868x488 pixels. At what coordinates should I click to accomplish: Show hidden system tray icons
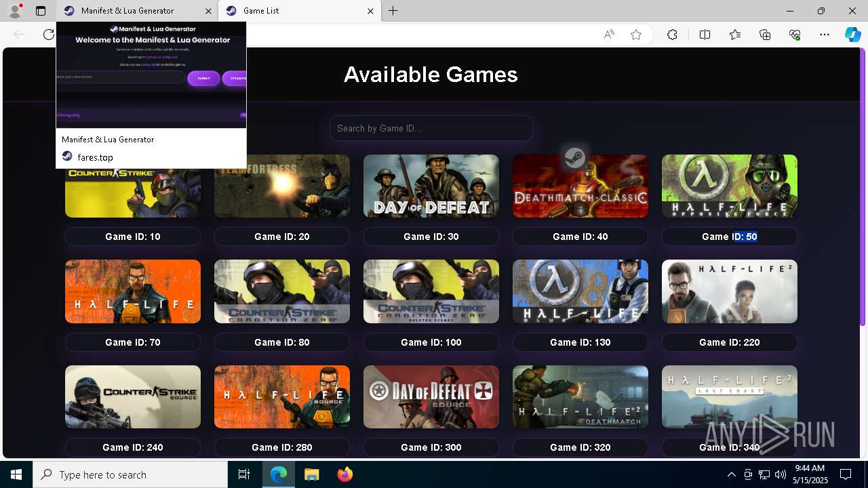click(x=731, y=474)
